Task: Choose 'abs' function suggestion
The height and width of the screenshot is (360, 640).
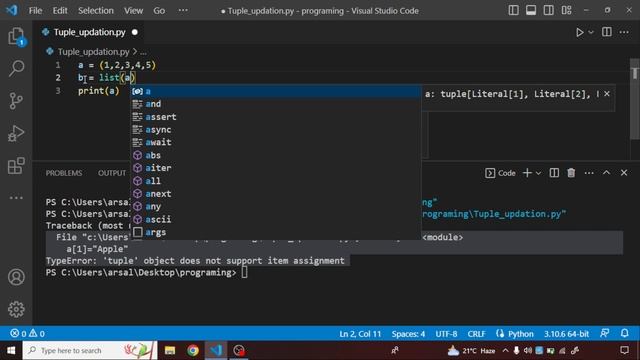Action: point(276,155)
